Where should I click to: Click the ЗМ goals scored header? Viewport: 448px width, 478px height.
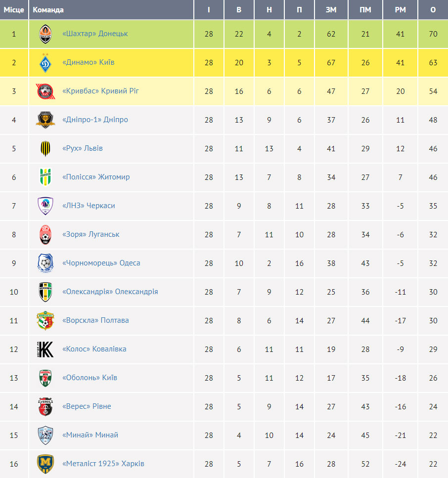(x=331, y=10)
